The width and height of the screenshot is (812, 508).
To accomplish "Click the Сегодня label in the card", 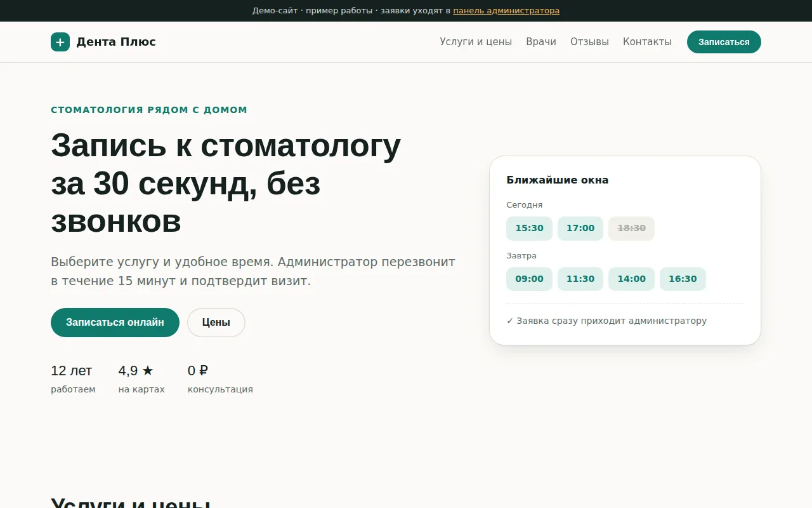I will coord(525,205).
